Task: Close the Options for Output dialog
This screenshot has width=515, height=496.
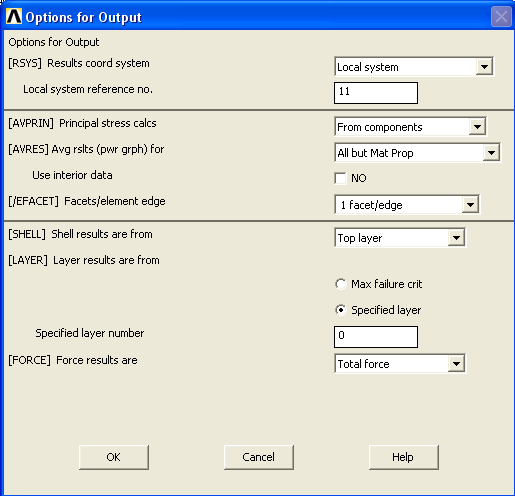Action: 501,16
